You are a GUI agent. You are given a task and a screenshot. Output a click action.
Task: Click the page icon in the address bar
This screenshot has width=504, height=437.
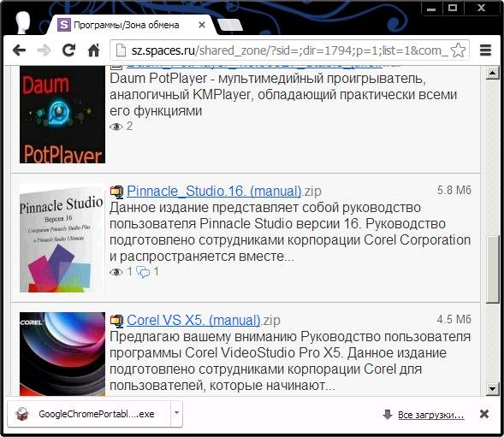(121, 50)
